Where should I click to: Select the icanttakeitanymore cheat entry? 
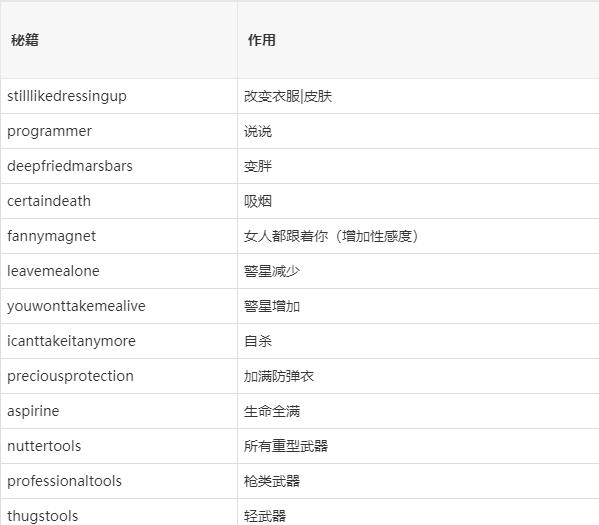[71, 341]
